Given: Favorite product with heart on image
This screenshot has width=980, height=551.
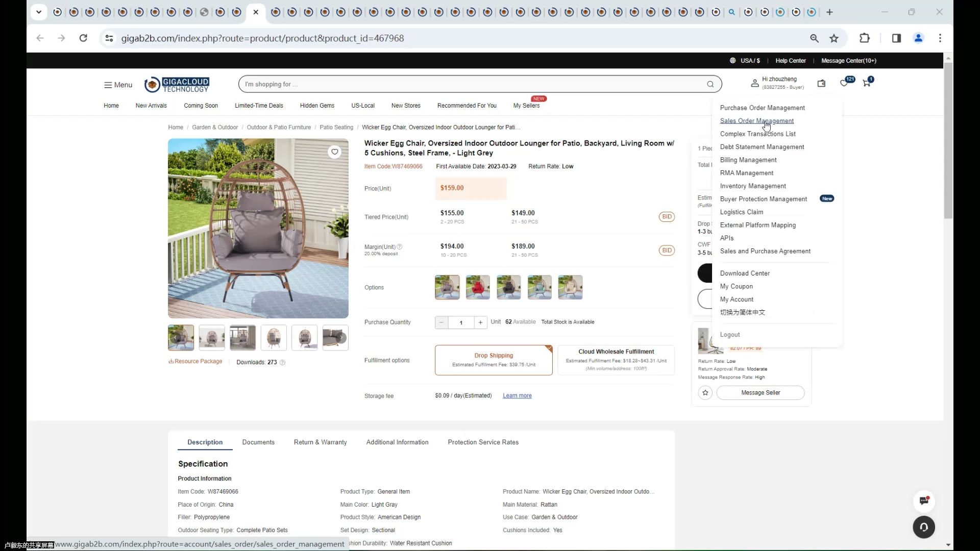Looking at the screenshot, I should (334, 152).
